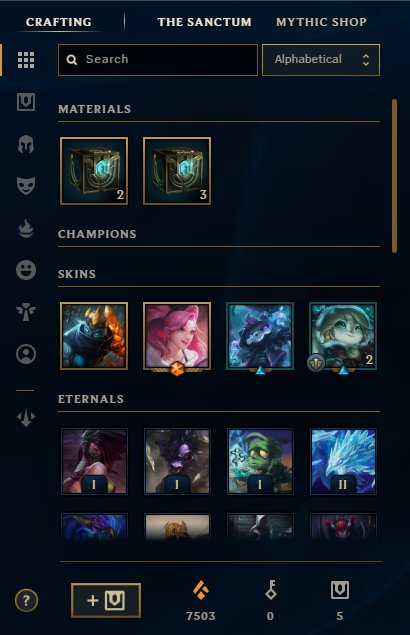Open the help question mark icon

pyautogui.click(x=26, y=600)
